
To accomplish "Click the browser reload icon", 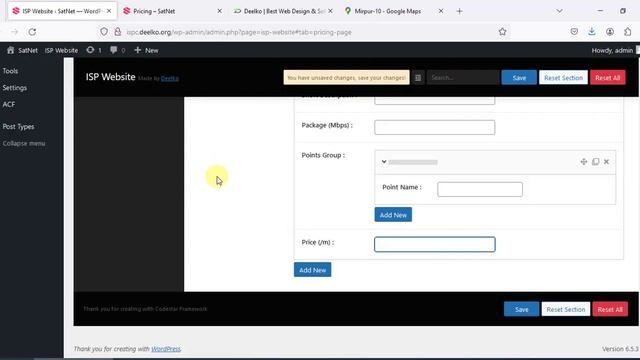I will pos(32,31).
